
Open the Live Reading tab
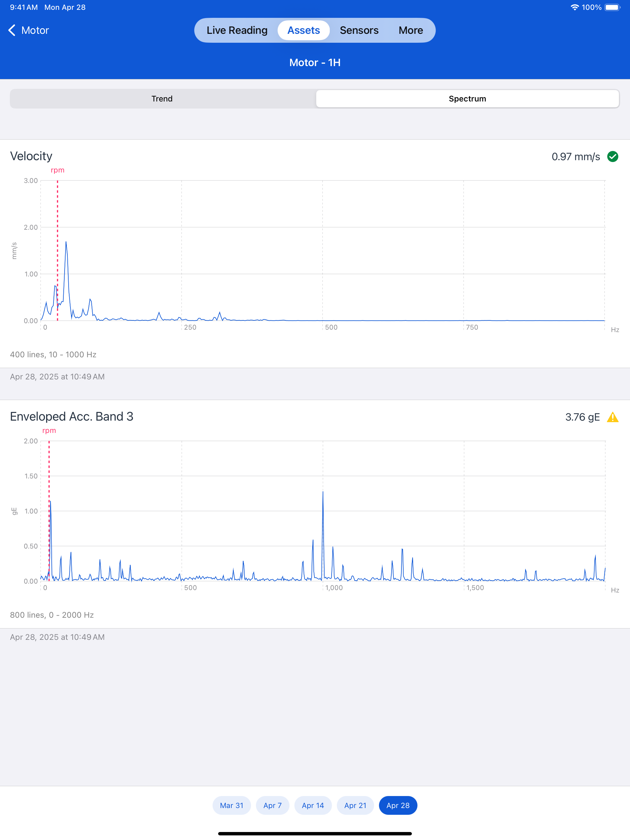pos(237,30)
